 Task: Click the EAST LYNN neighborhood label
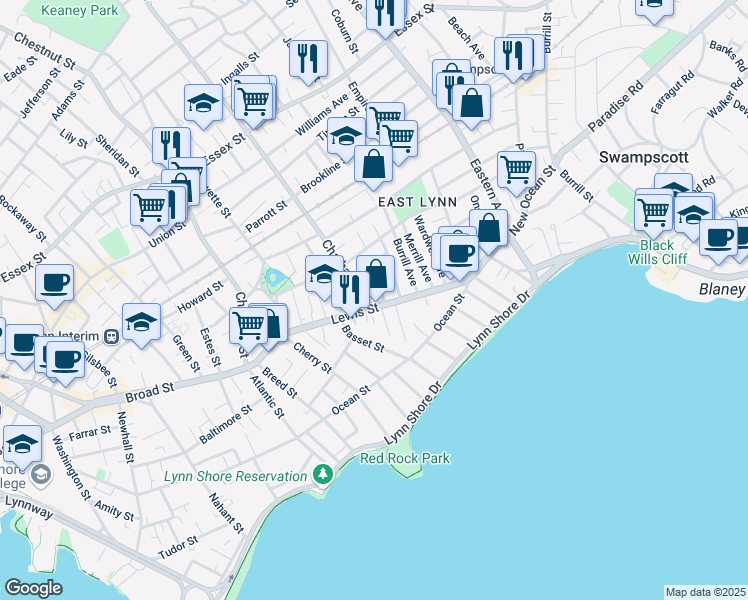417,202
